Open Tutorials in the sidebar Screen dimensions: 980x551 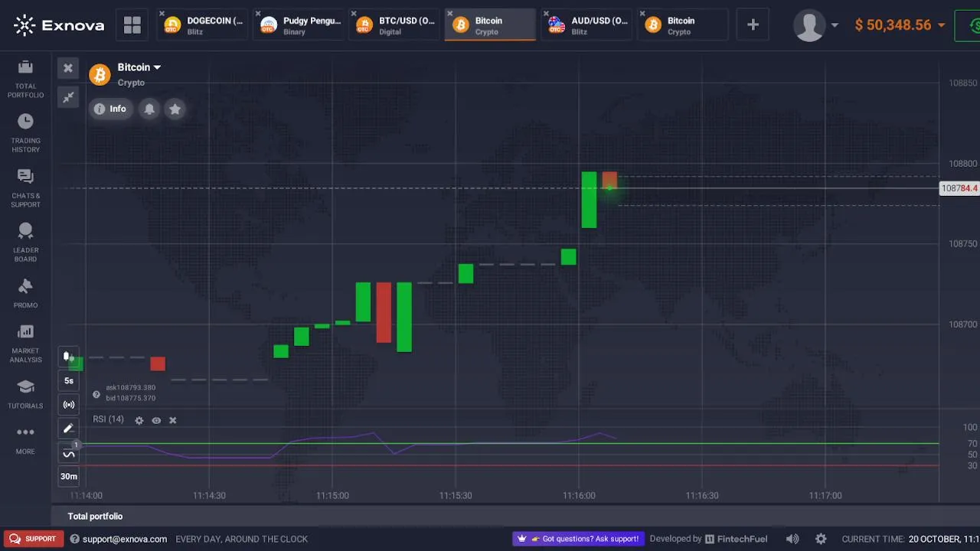(25, 395)
